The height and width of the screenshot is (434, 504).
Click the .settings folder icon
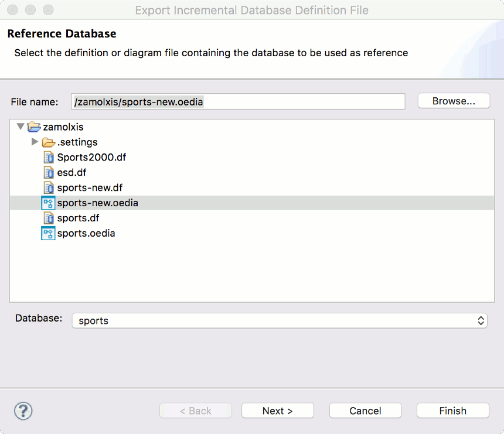coord(48,142)
